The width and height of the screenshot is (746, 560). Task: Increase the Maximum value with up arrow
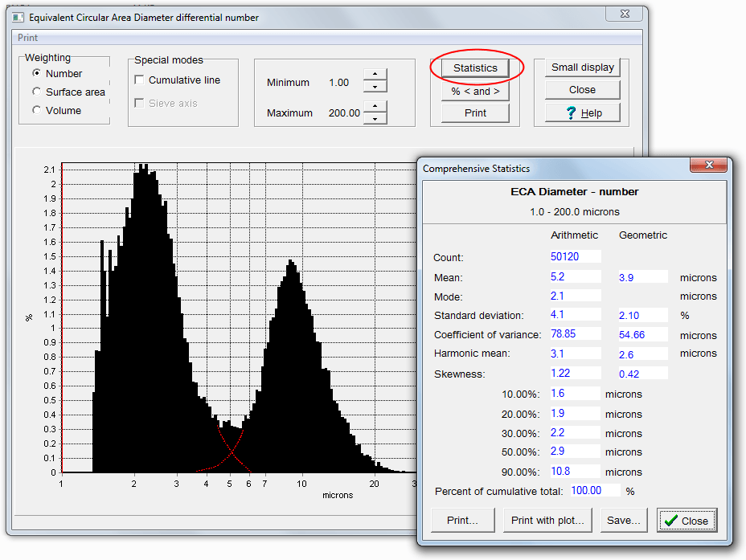coord(375,106)
